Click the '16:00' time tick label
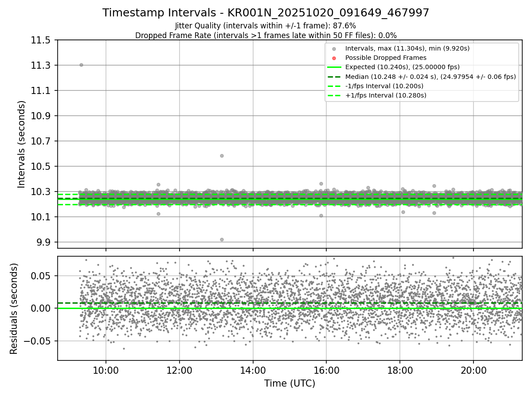532x399 pixels. (x=326, y=370)
